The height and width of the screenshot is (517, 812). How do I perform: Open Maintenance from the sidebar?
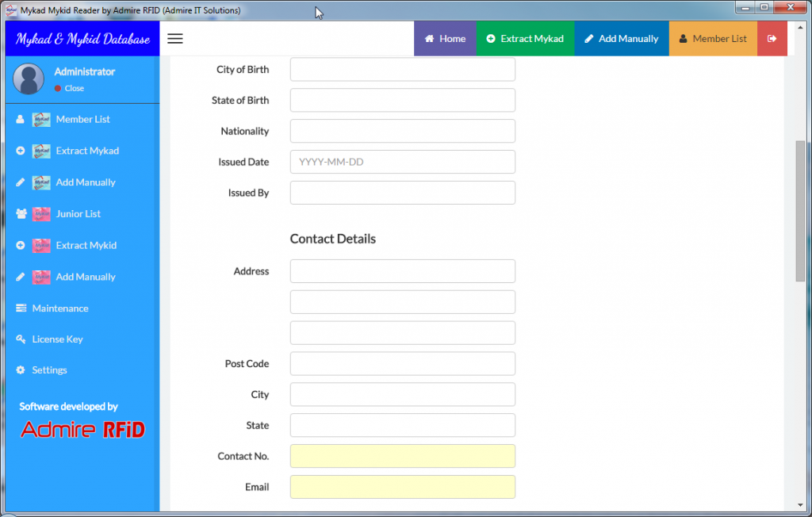[x=59, y=308]
